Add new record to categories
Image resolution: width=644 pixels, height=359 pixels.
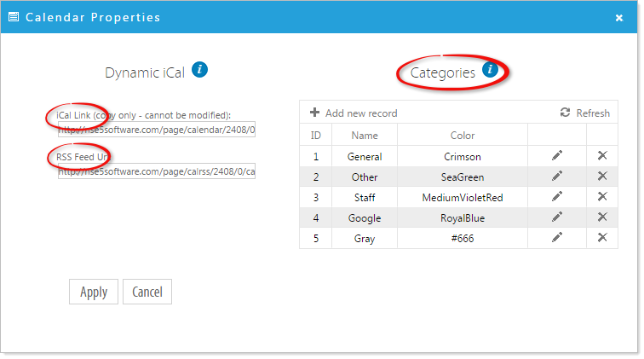pos(354,113)
